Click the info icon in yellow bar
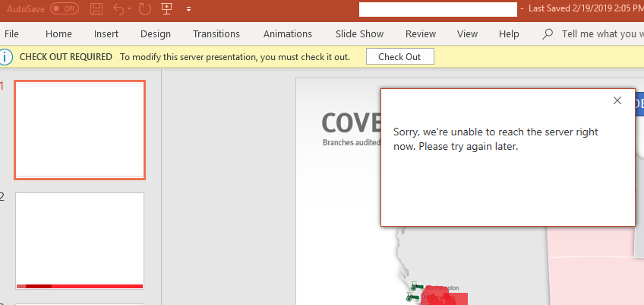 click(6, 57)
